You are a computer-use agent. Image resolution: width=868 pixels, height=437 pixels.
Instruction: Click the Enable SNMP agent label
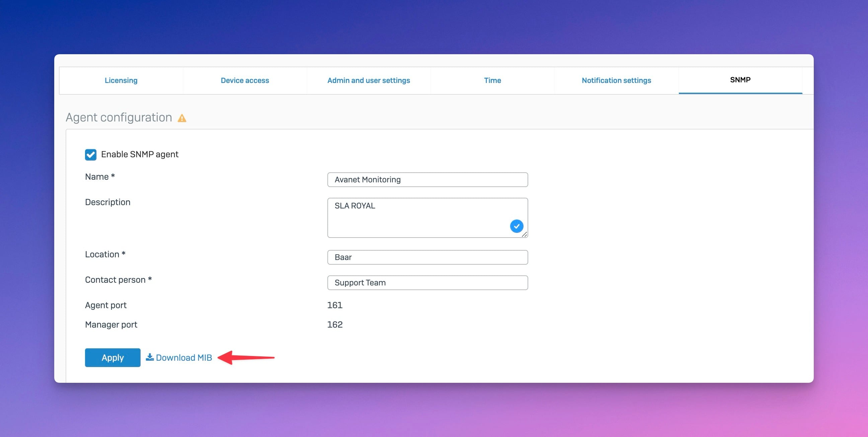click(x=140, y=154)
